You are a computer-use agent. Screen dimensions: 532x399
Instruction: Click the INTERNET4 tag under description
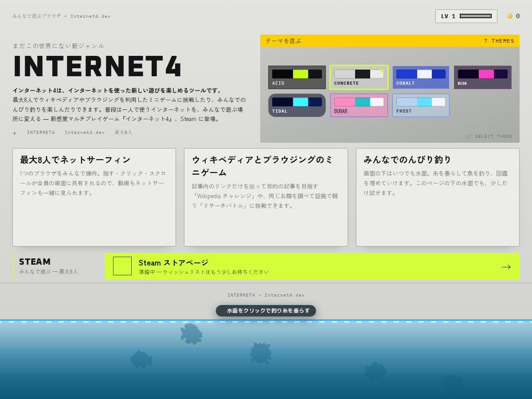pos(41,132)
